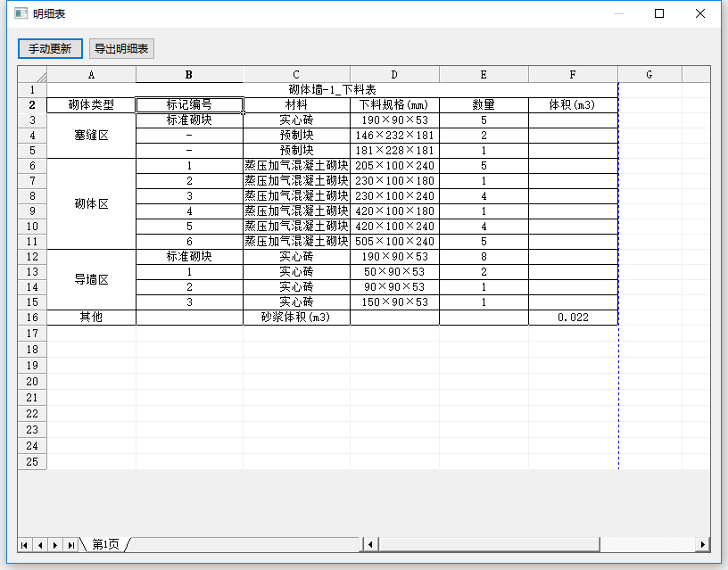Select row 16 header

click(x=32, y=318)
